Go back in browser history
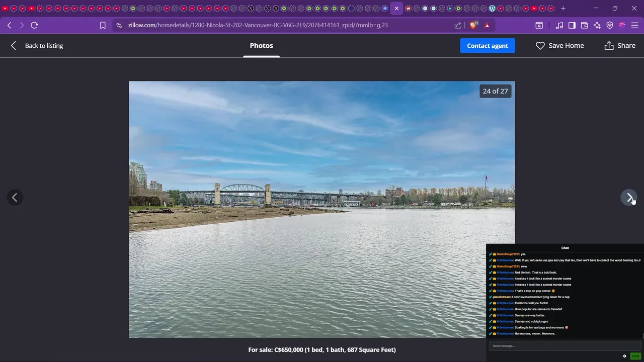The height and width of the screenshot is (362, 644). click(9, 25)
